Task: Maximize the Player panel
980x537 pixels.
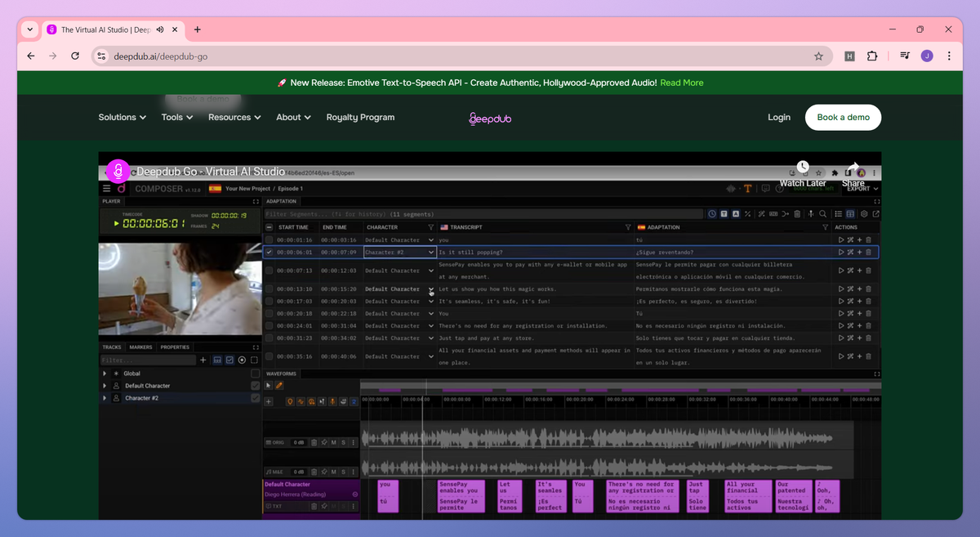Action: 255,201
